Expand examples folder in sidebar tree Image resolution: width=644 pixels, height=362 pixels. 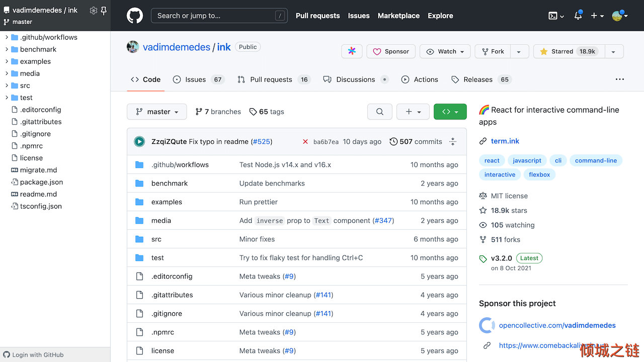point(7,61)
